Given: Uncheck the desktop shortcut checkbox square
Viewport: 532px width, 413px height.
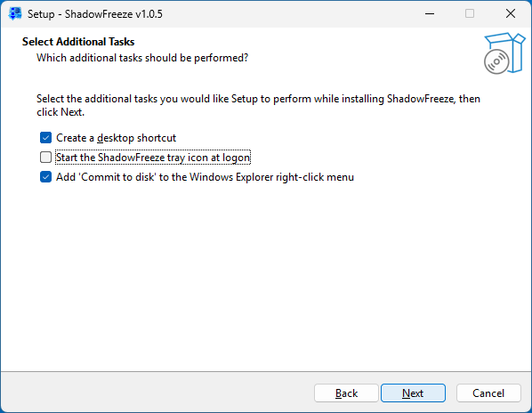Looking at the screenshot, I should tap(45, 138).
